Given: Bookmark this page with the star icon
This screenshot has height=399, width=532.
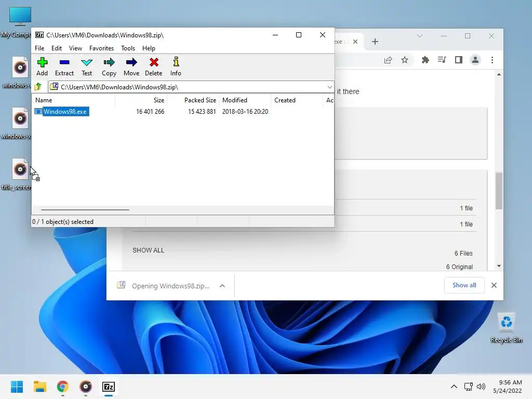Looking at the screenshot, I should click(405, 60).
